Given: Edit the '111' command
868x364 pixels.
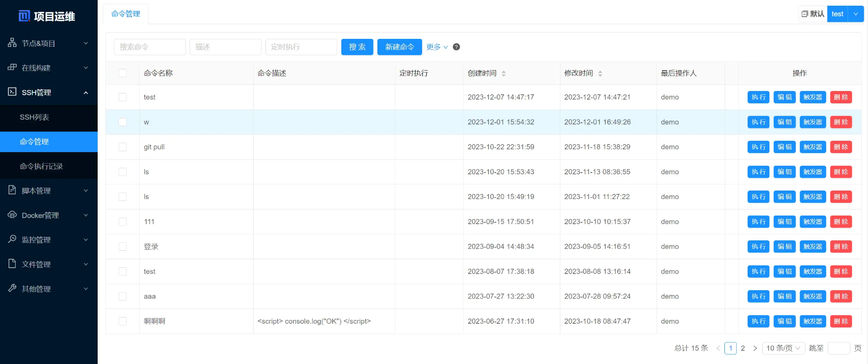Looking at the screenshot, I should [x=785, y=222].
